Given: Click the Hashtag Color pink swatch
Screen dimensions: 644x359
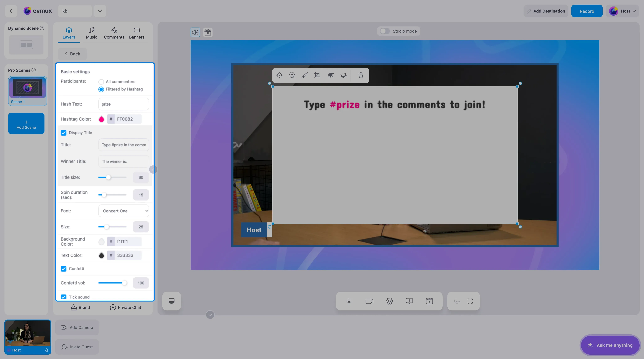Looking at the screenshot, I should click(x=101, y=119).
